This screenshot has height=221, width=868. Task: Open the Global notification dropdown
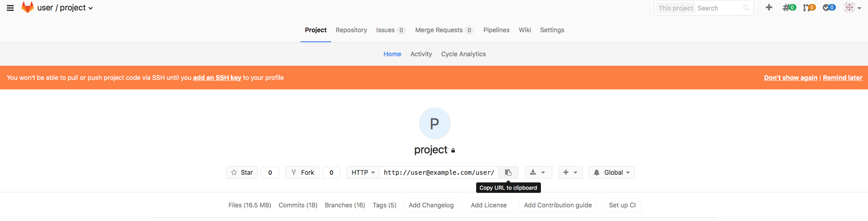(x=611, y=172)
